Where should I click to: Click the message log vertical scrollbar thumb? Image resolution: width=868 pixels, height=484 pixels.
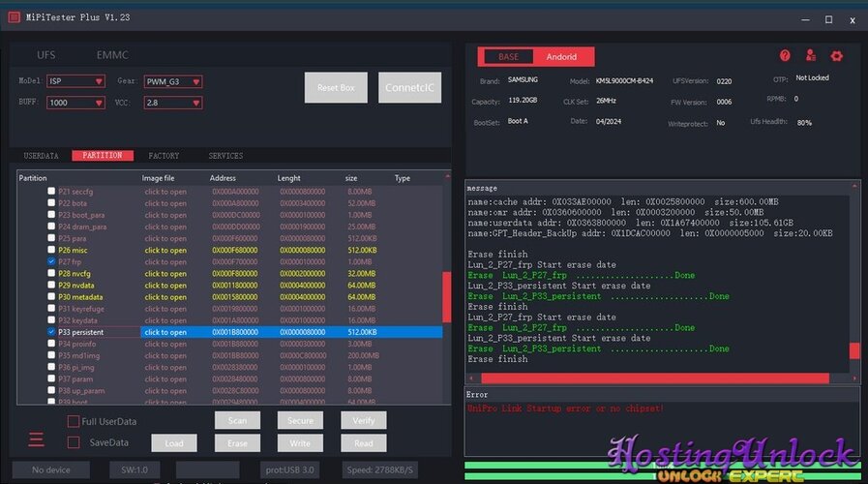[x=854, y=350]
